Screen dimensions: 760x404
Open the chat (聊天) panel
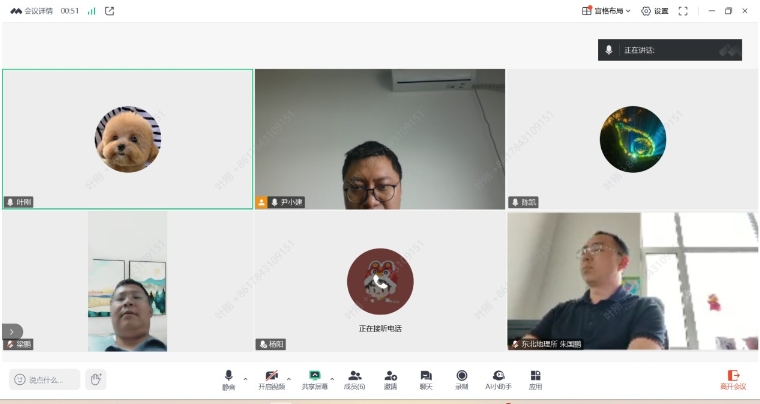[426, 378]
